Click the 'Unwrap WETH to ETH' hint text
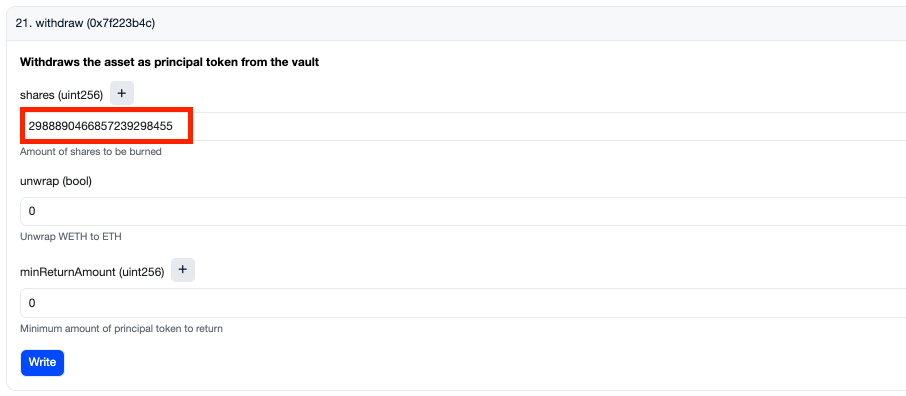906x396 pixels. point(71,236)
